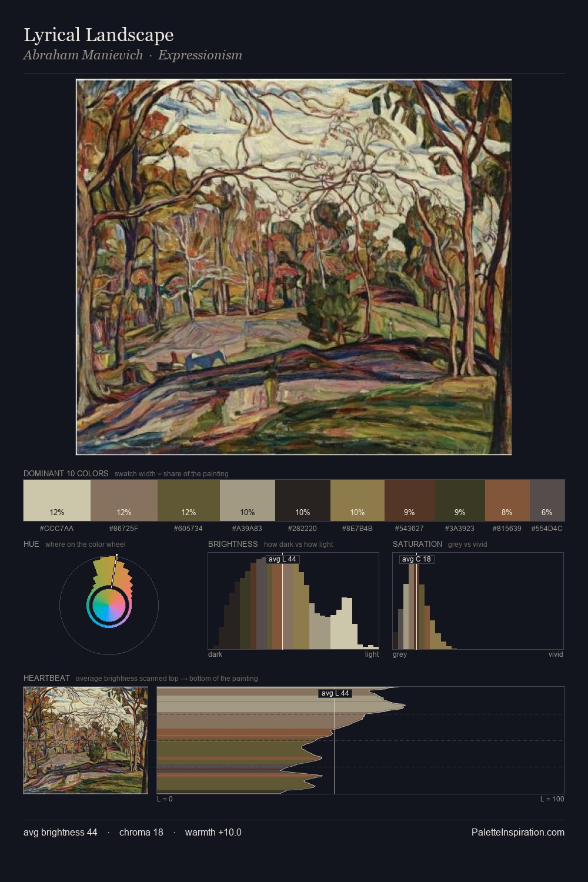Click the avg L 44 heartbeat label
Screen dimensions: 588x882
[x=335, y=693]
